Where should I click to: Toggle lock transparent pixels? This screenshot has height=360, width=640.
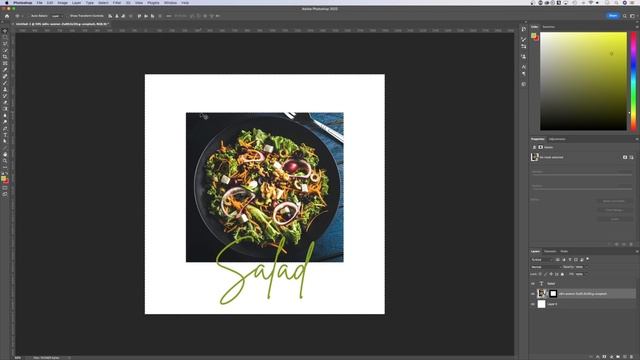pos(540,274)
